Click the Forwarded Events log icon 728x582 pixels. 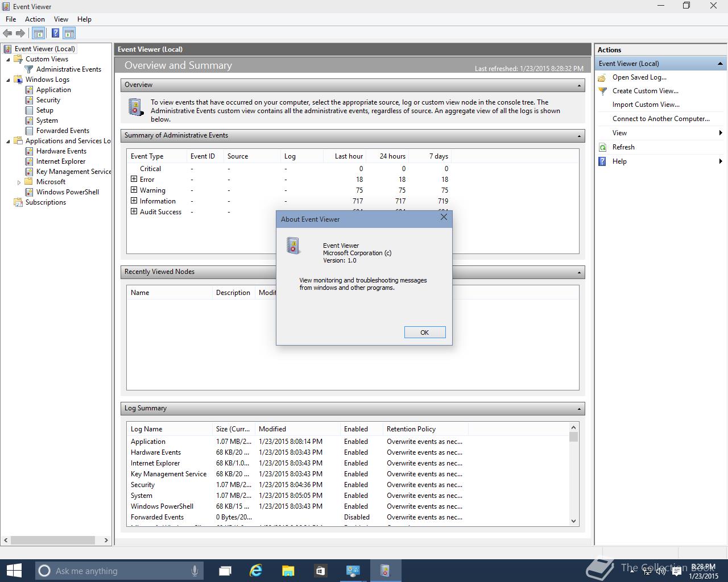click(29, 131)
